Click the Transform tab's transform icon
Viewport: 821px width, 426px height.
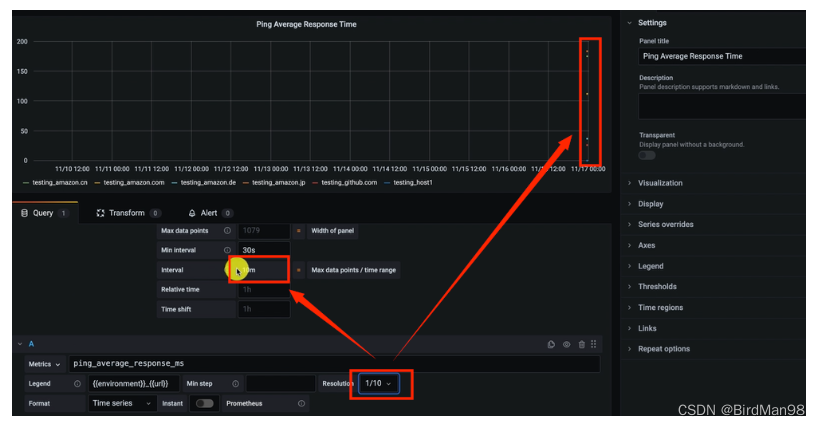[x=101, y=213]
